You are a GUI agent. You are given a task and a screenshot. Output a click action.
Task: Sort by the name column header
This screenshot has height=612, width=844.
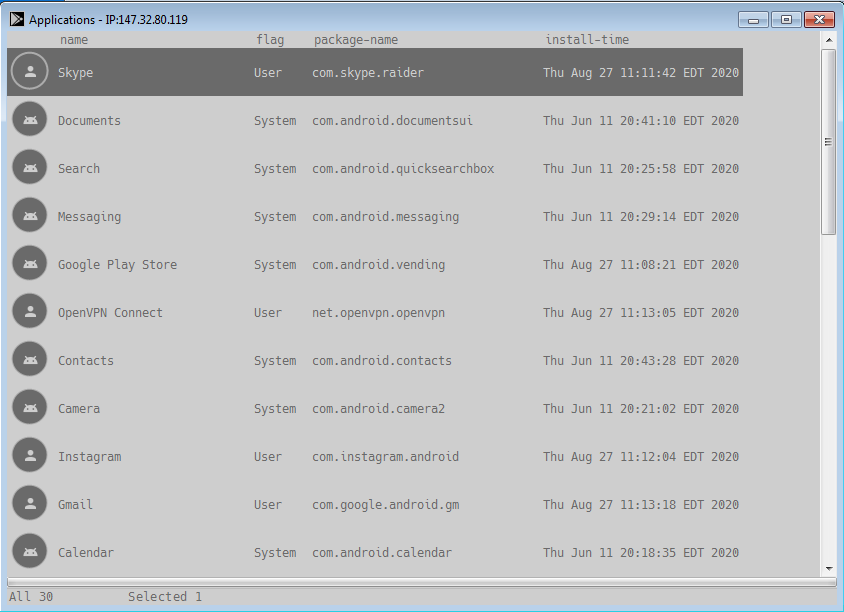click(74, 40)
